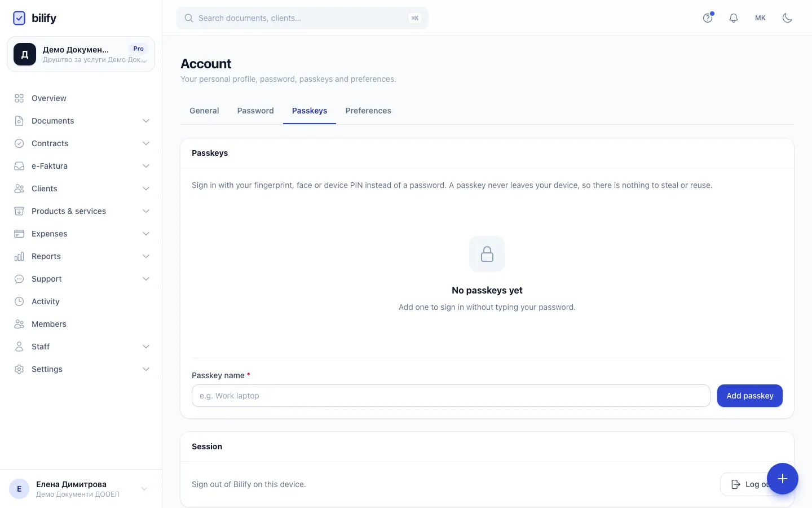Click the 'No passkeys yet' text
The height and width of the screenshot is (508, 812).
[487, 290]
